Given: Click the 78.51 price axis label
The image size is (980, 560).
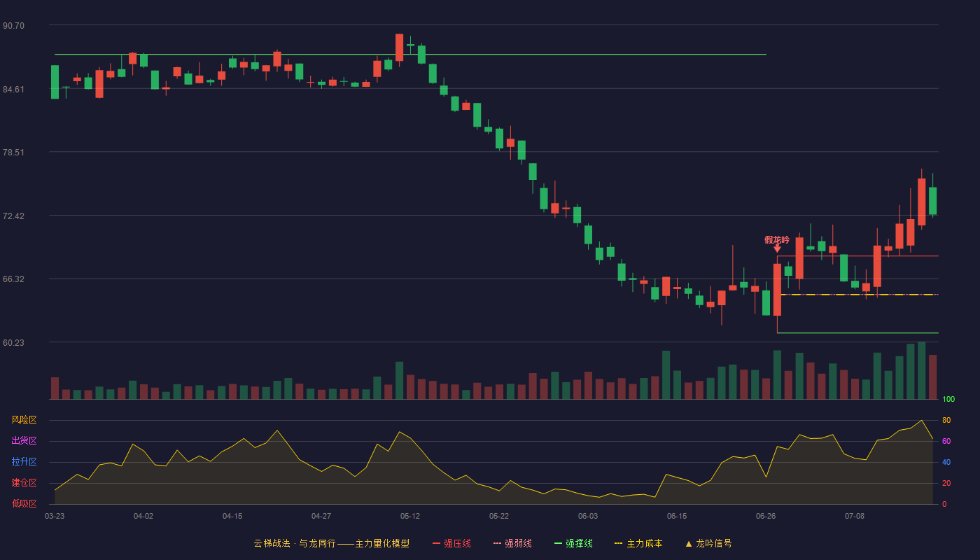Looking at the screenshot, I should pyautogui.click(x=13, y=153).
